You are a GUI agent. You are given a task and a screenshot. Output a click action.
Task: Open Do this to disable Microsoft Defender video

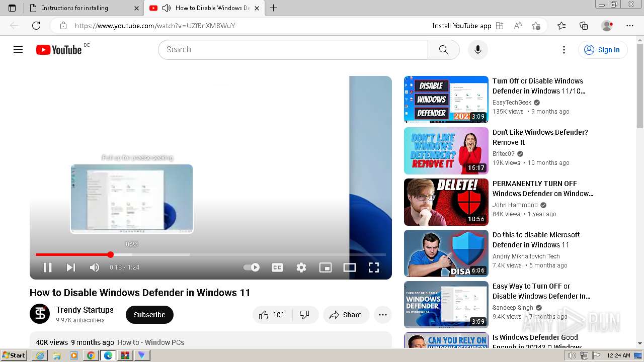click(536, 240)
